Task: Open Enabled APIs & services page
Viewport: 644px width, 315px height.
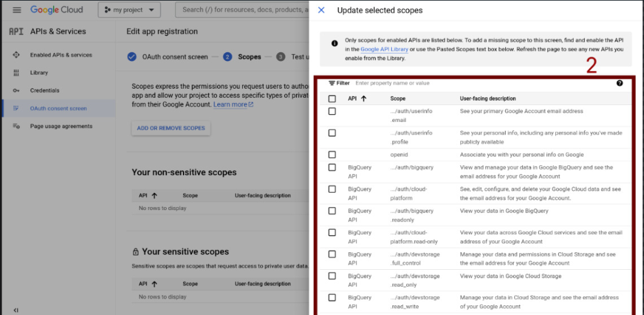Action: pos(61,55)
